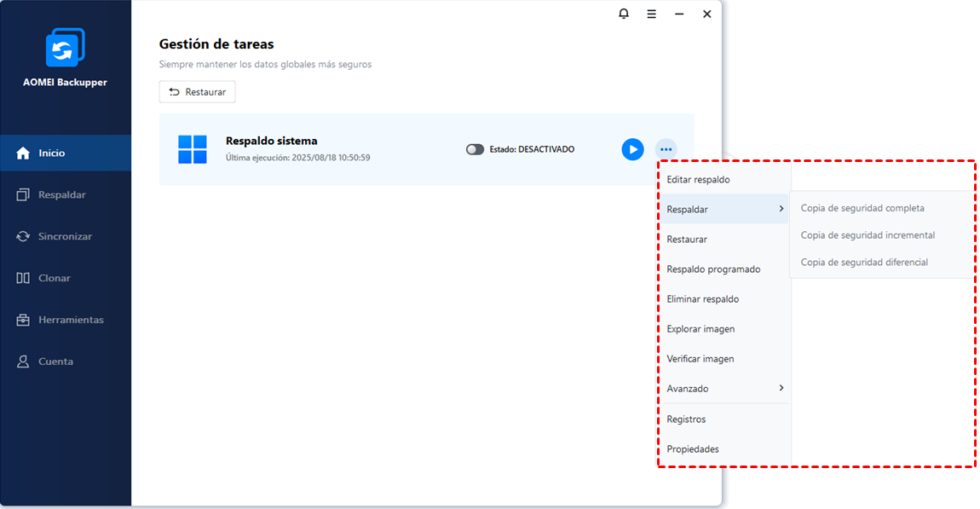Choose Eliminar respaldo in the menu
The image size is (980, 509).
(x=703, y=299)
